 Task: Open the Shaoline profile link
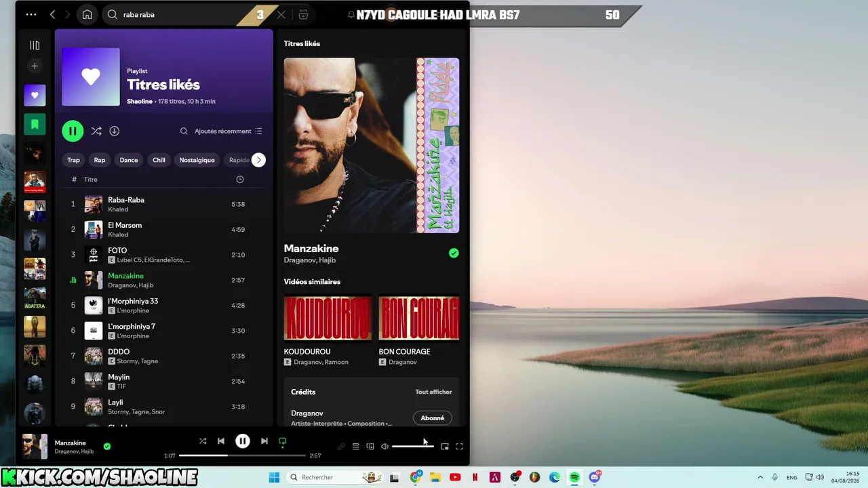(x=140, y=102)
